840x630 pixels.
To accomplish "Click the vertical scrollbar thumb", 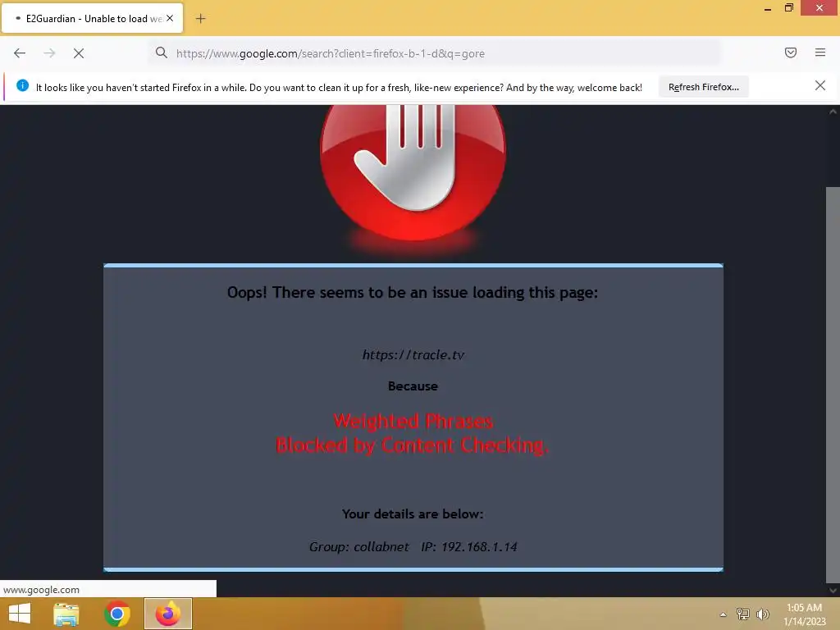I will coord(833,385).
